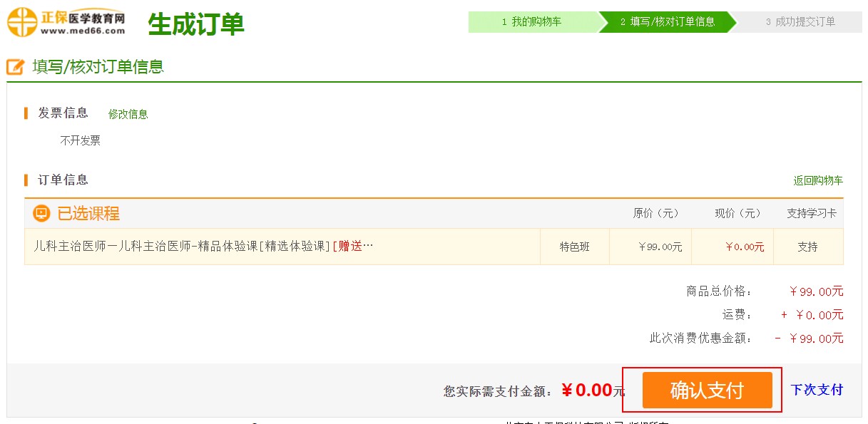Image resolution: width=868 pixels, height=424 pixels.
Task: Click the 支持学习卡 column header
Action: tap(812, 213)
